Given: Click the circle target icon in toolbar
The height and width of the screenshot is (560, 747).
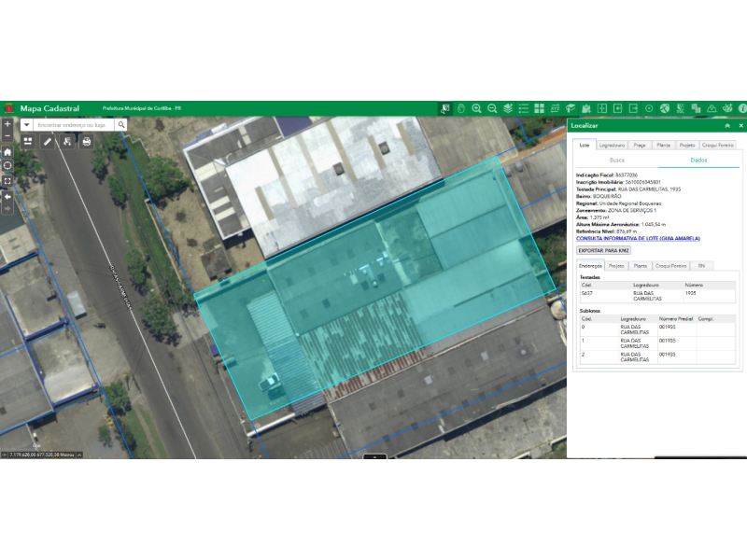Looking at the screenshot, I should click(649, 108).
